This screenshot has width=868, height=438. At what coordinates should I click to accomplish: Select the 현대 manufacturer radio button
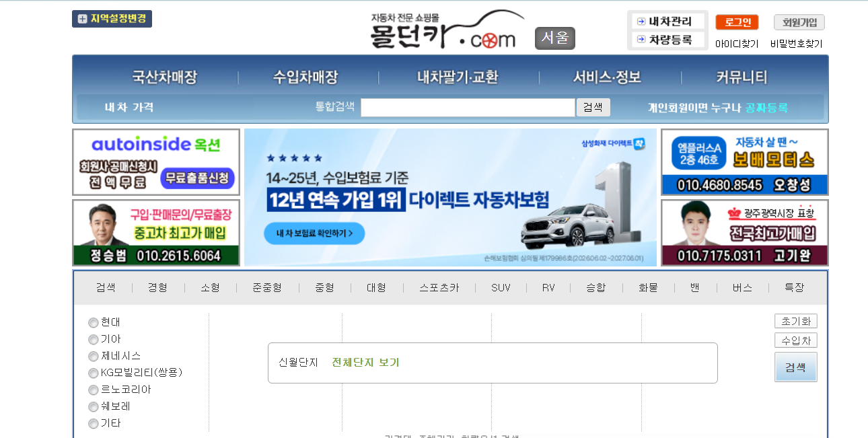[x=94, y=323]
